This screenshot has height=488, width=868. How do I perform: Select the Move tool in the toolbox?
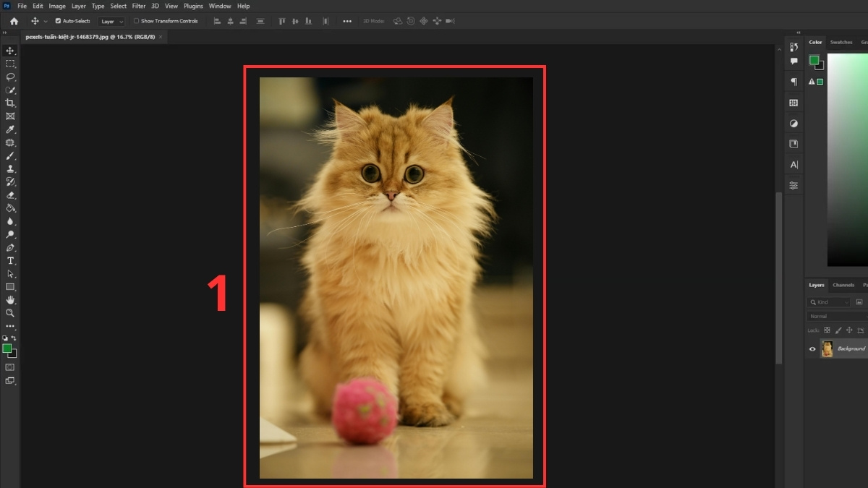click(10, 51)
